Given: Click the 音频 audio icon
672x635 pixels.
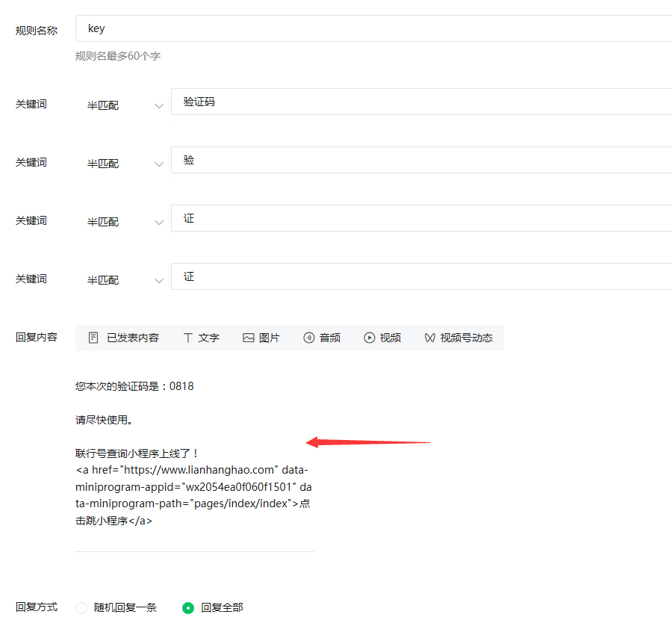Looking at the screenshot, I should [309, 338].
